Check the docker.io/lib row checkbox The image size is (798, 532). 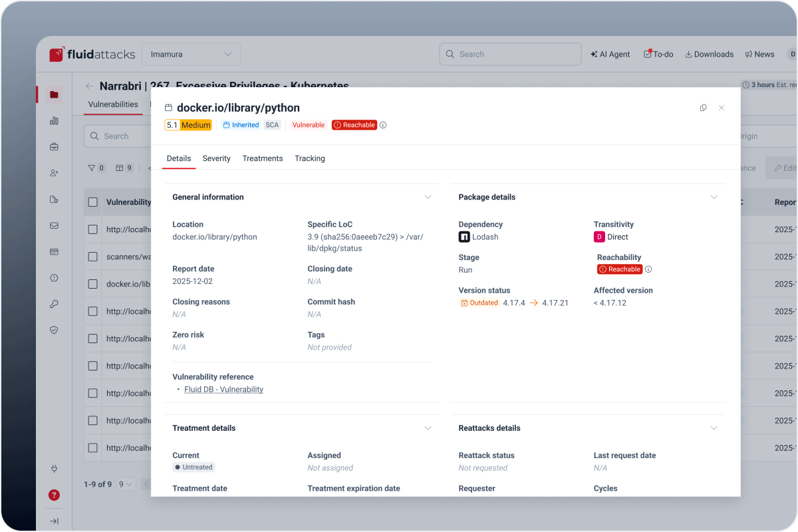[x=93, y=284]
